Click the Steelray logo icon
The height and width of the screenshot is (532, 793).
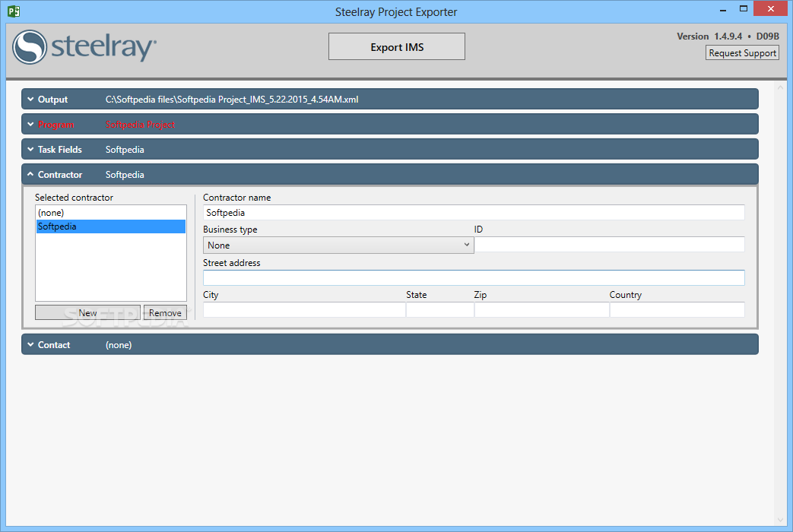click(x=30, y=47)
